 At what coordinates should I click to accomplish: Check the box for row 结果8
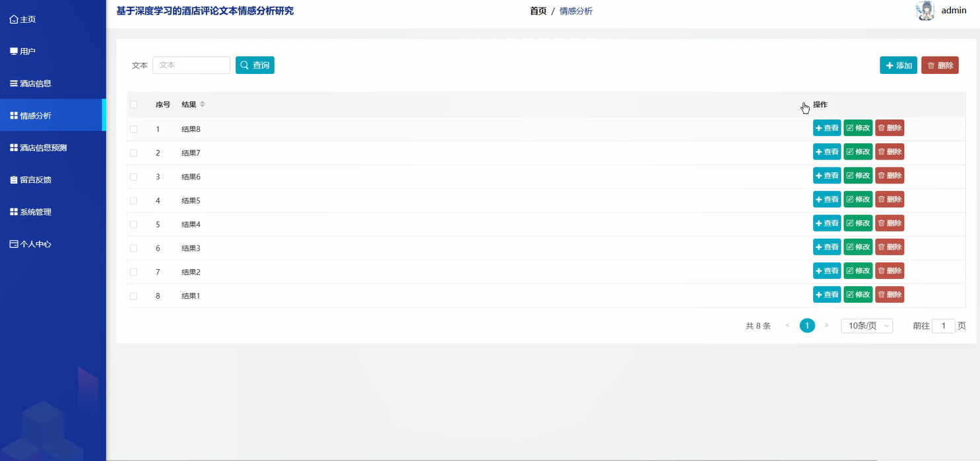[133, 129]
